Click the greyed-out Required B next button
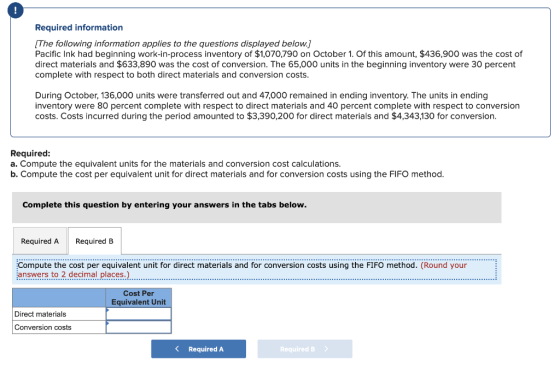The height and width of the screenshot is (373, 560). (305, 349)
